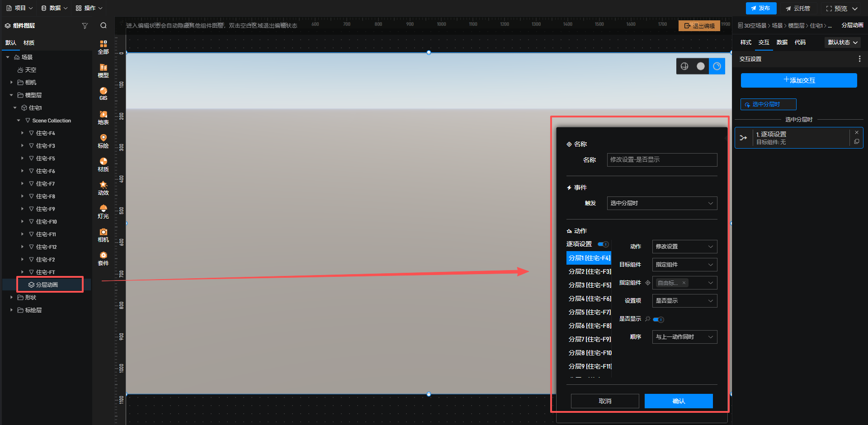The height and width of the screenshot is (425, 868).
Task: Click the 添加交互 button
Action: (x=798, y=80)
